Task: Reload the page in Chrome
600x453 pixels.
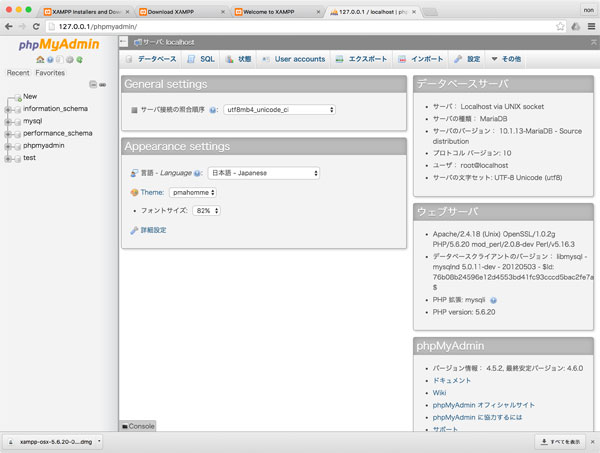Action: coord(36,26)
